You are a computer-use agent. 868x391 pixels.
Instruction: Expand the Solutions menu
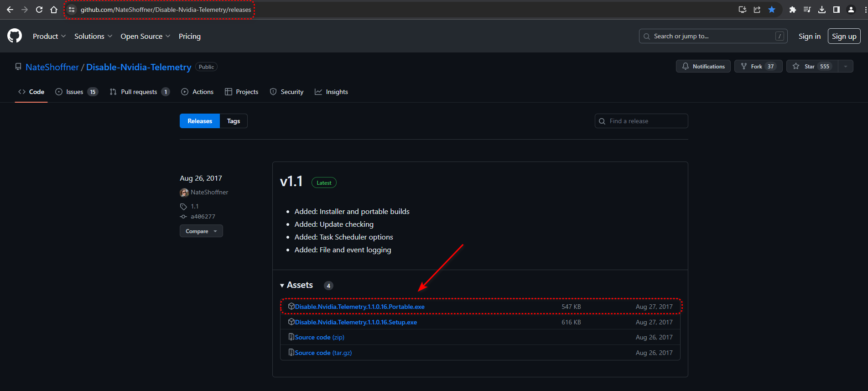pos(93,36)
